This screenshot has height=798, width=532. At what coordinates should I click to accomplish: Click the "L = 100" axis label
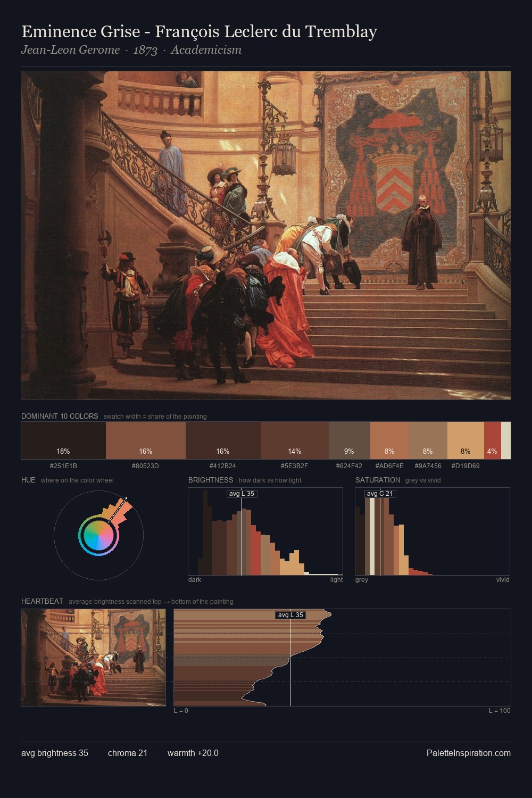point(500,711)
